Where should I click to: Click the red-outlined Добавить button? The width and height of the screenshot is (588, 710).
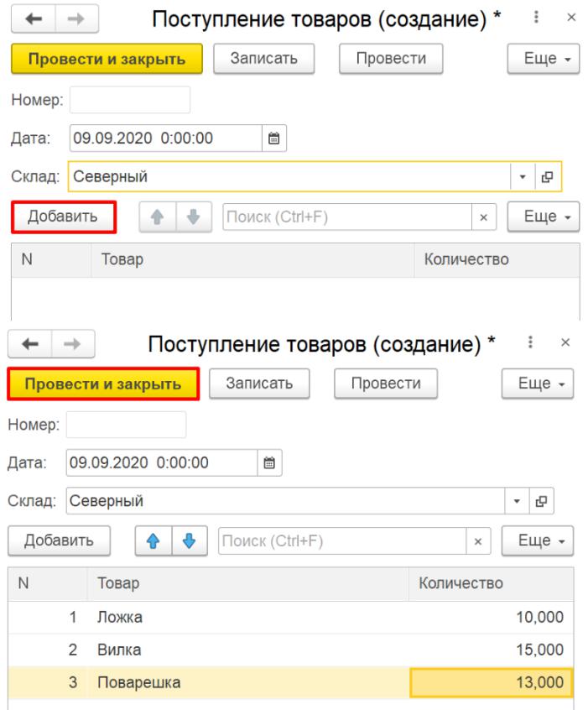point(64,217)
